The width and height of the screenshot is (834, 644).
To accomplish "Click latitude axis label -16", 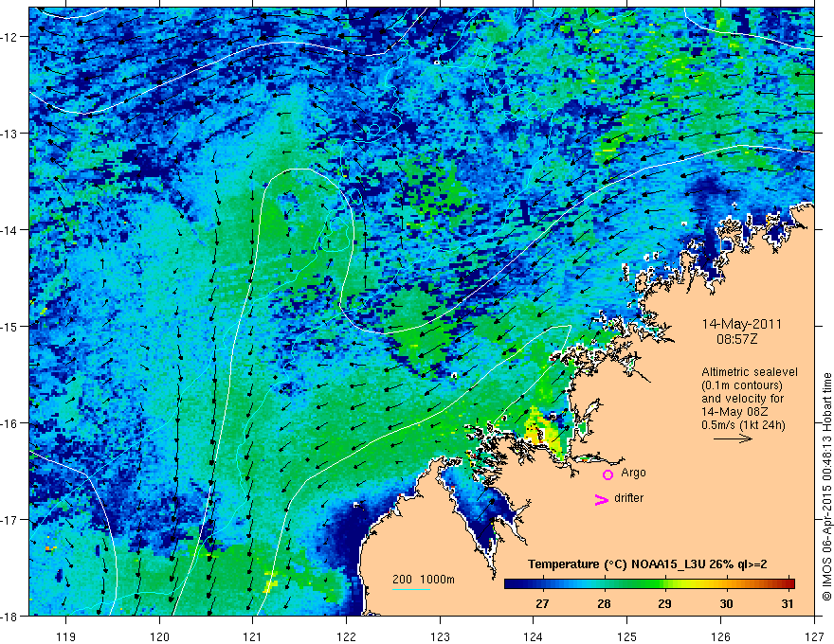I will 9,423.
